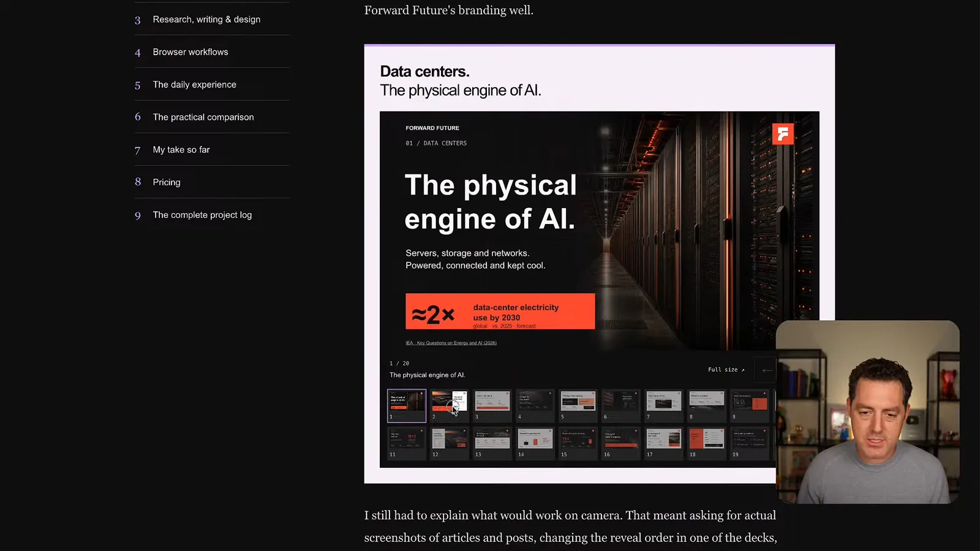Select slide thumbnail 11
This screenshot has width=980, height=551.
(407, 443)
